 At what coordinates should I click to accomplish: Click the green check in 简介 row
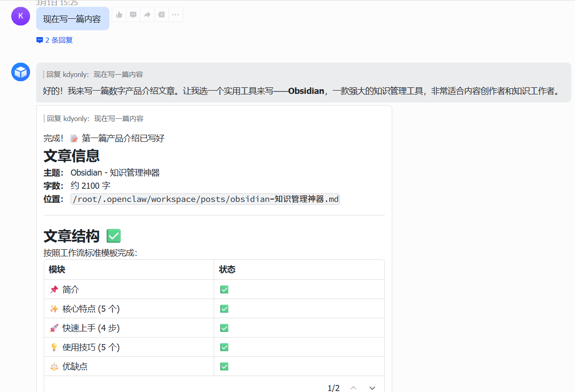click(224, 290)
